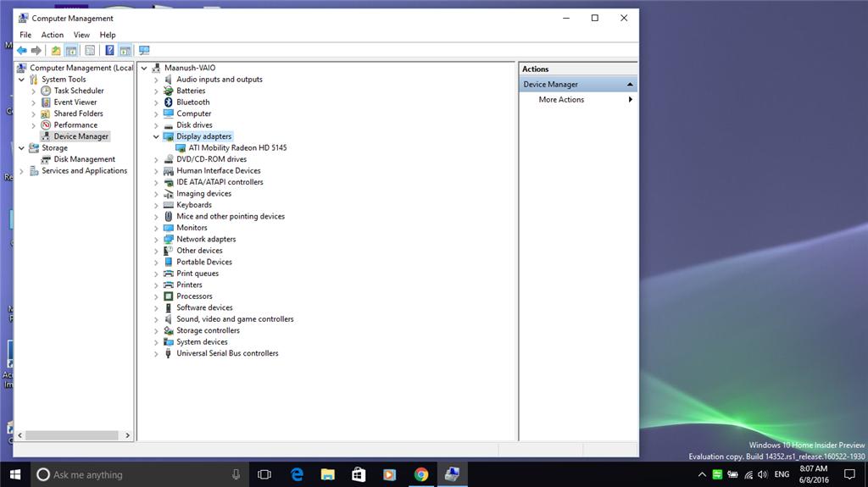
Task: Collapse the Storage node in left tree
Action: click(21, 147)
